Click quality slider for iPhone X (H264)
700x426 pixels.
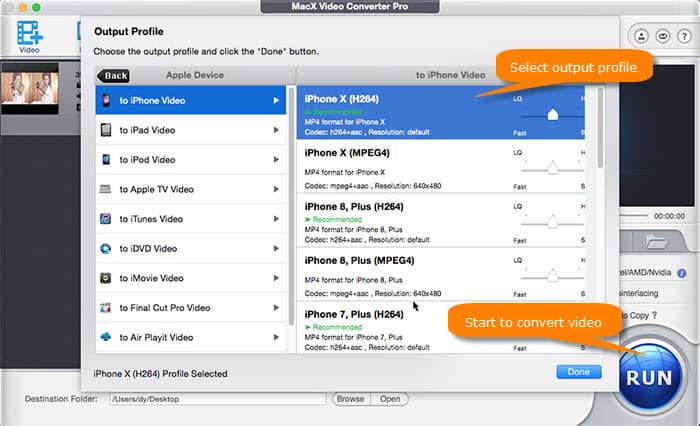click(553, 115)
